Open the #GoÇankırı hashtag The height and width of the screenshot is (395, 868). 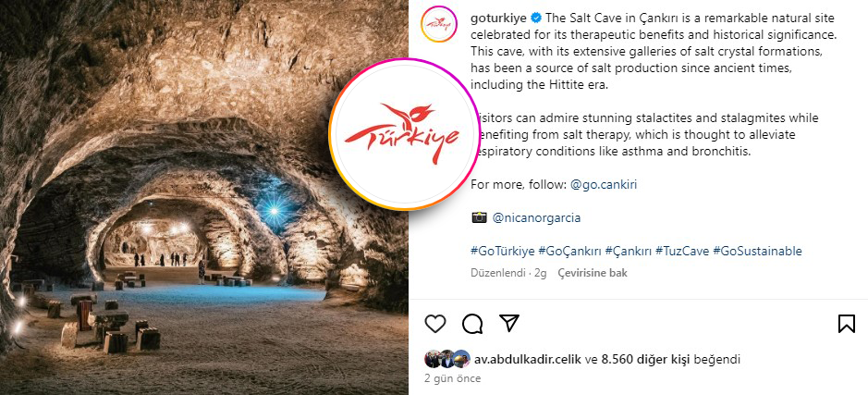coord(569,251)
